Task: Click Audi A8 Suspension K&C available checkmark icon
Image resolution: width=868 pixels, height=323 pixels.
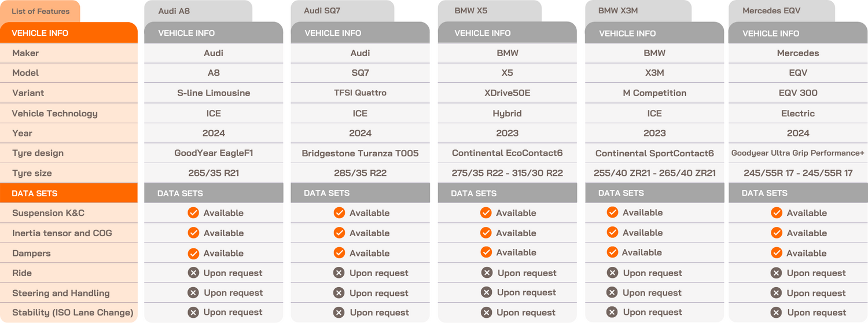Action: point(193,213)
